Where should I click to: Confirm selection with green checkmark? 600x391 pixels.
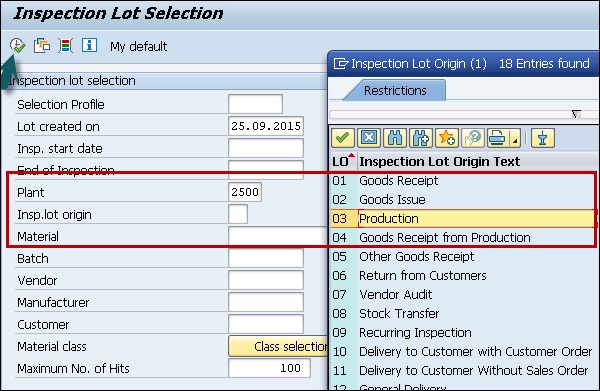click(x=342, y=138)
